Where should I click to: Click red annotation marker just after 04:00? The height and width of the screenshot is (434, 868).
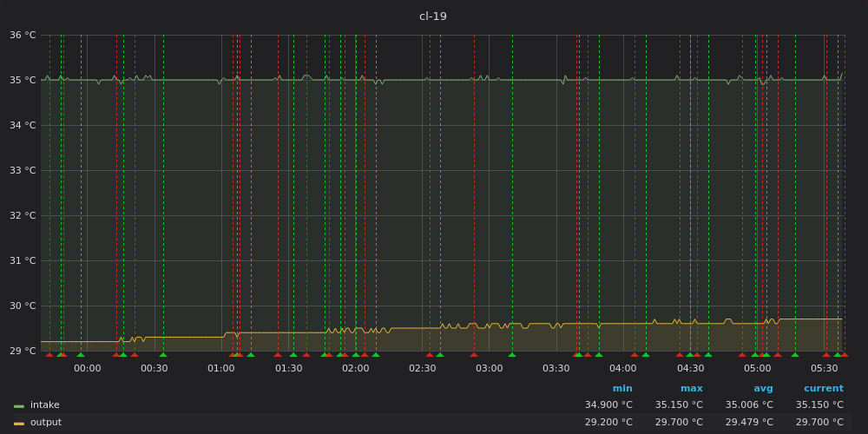click(635, 354)
